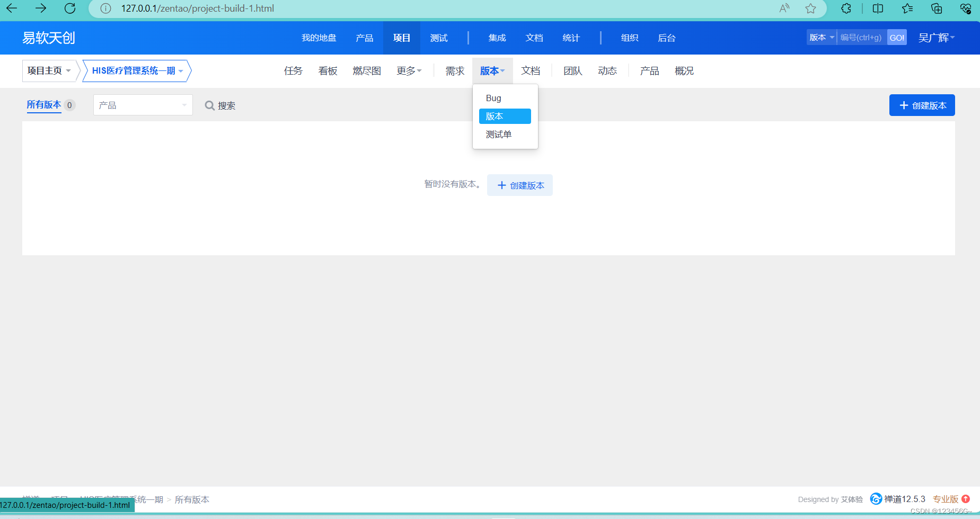This screenshot has width=980, height=519.
Task: Open 产品 in top navigation
Action: click(x=365, y=38)
